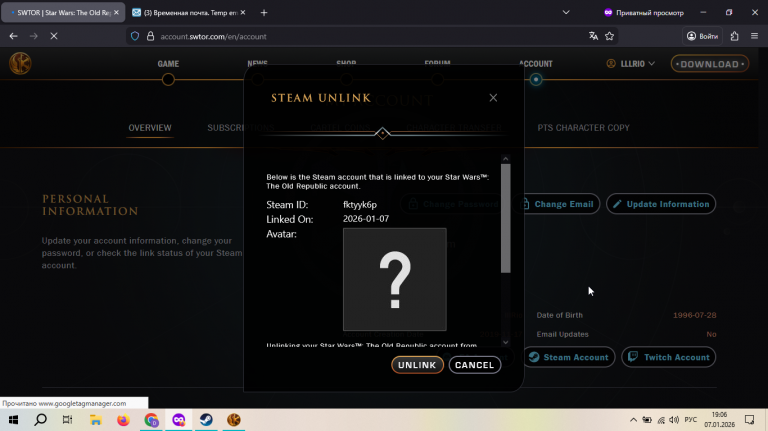The width and height of the screenshot is (768, 431).
Task: Go back to the previous page
Action: click(14, 36)
